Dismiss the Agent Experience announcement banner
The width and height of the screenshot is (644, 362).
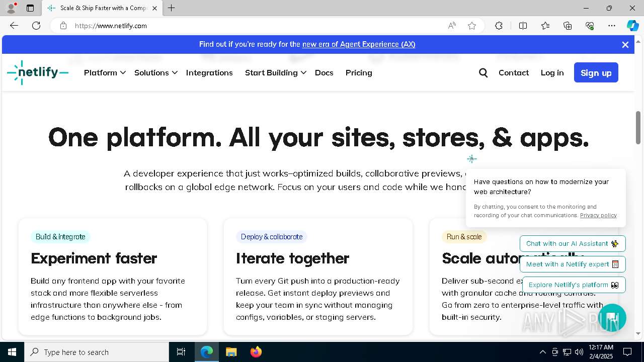[625, 45]
